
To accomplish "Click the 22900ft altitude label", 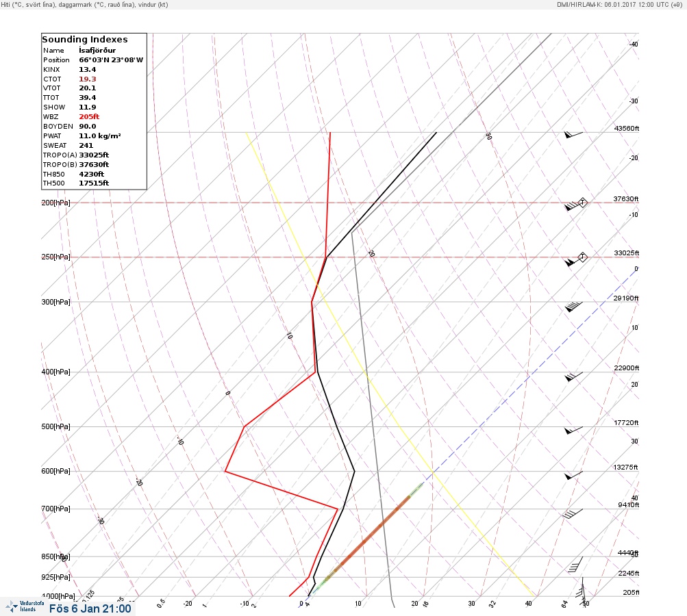I will pyautogui.click(x=627, y=368).
